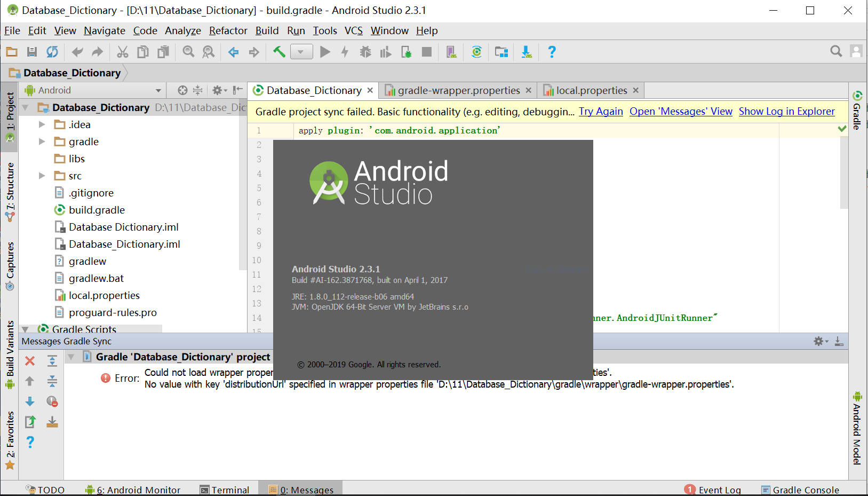
Task: Click the Stop square icon
Action: pyautogui.click(x=426, y=52)
